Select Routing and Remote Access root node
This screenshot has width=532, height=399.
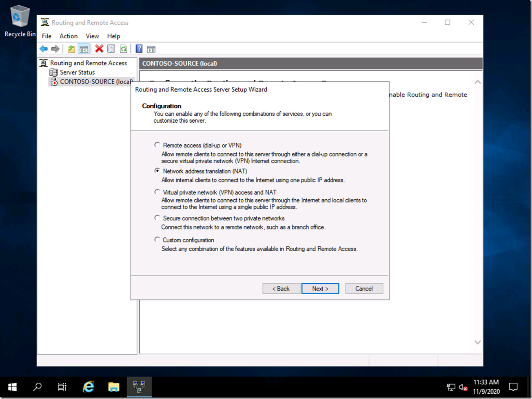(x=88, y=63)
